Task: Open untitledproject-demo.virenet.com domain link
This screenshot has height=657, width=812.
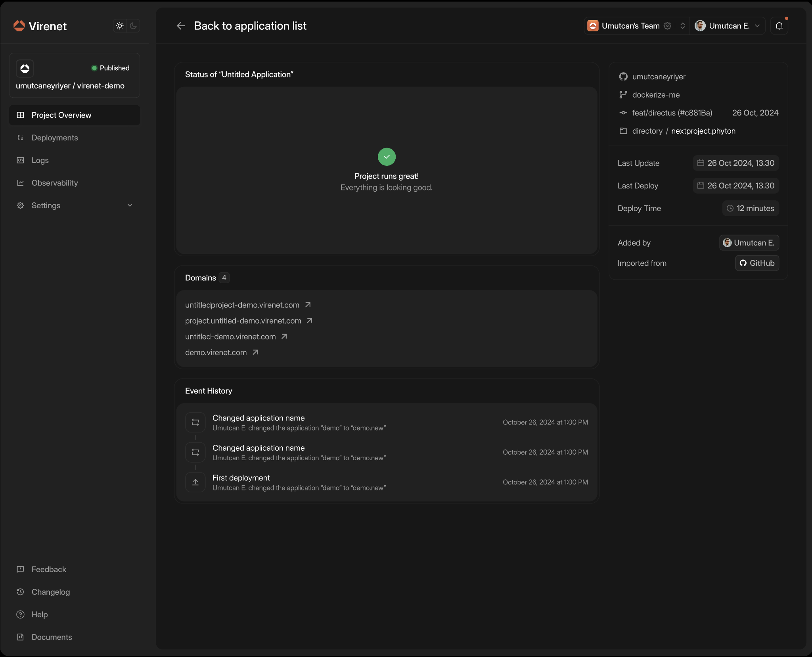Action: pos(242,305)
